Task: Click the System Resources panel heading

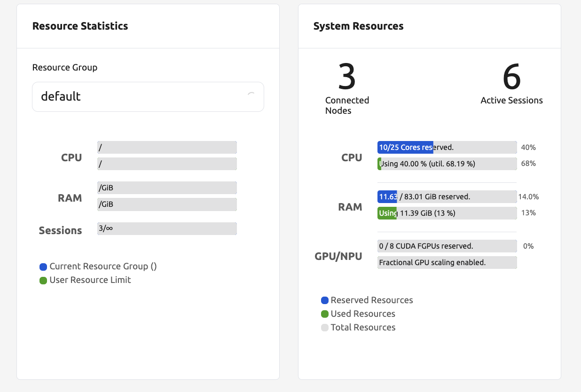Action: point(358,26)
